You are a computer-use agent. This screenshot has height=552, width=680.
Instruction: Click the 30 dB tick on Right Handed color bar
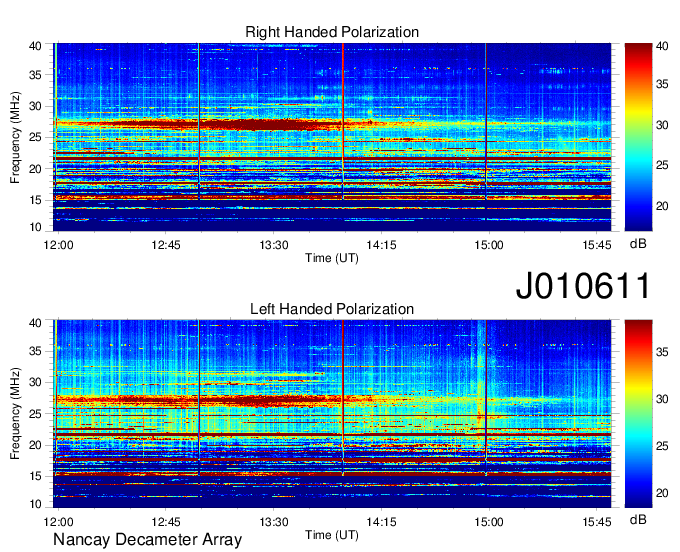(x=662, y=125)
